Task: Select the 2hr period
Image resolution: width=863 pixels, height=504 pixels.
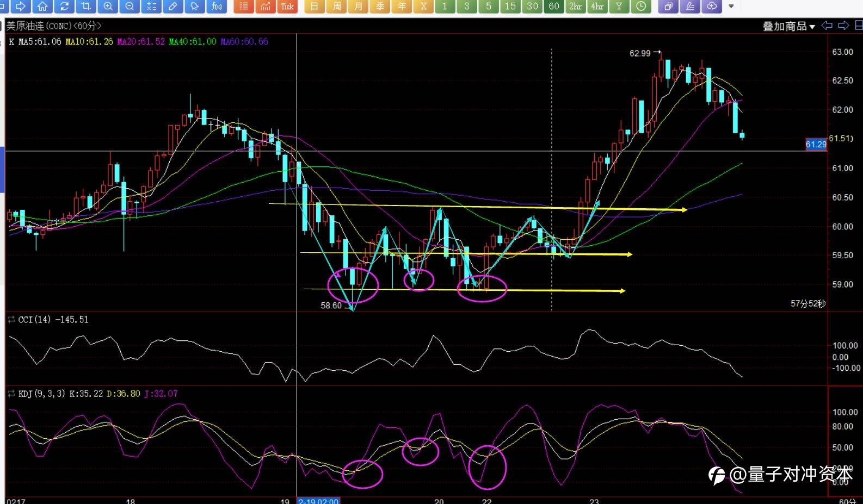Action: coord(576,6)
